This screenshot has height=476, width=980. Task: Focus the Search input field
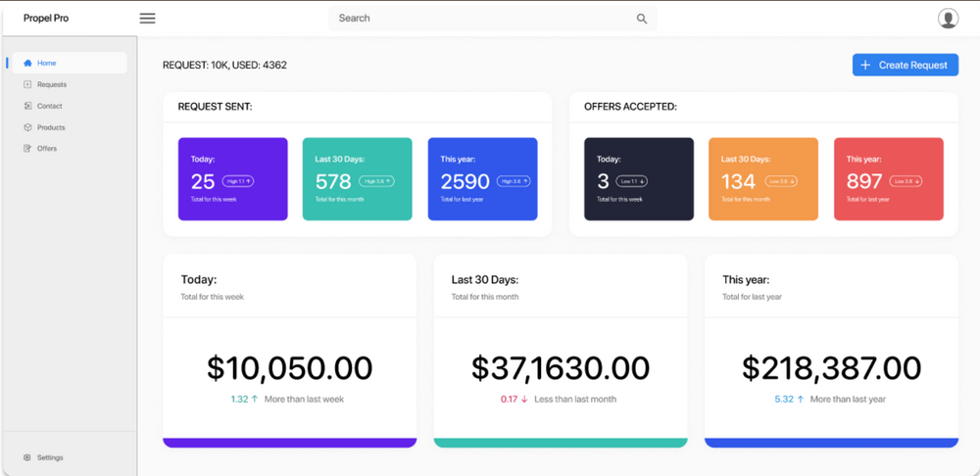click(493, 19)
